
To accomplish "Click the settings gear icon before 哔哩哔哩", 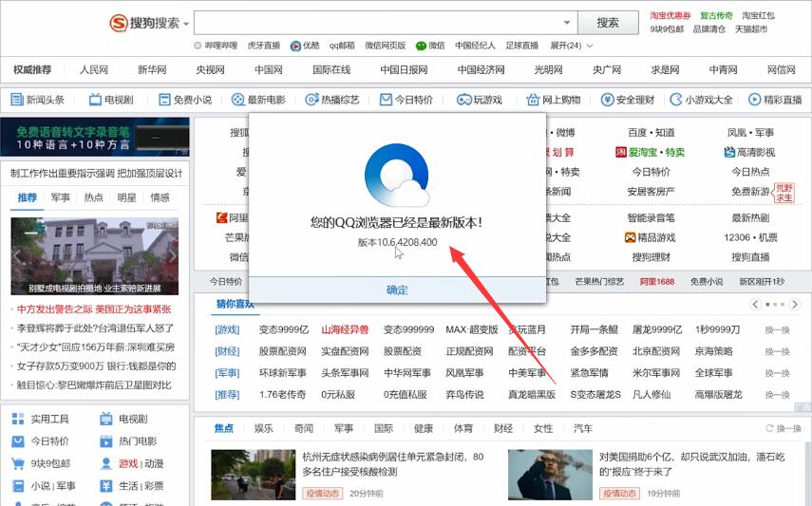I will coord(198,46).
